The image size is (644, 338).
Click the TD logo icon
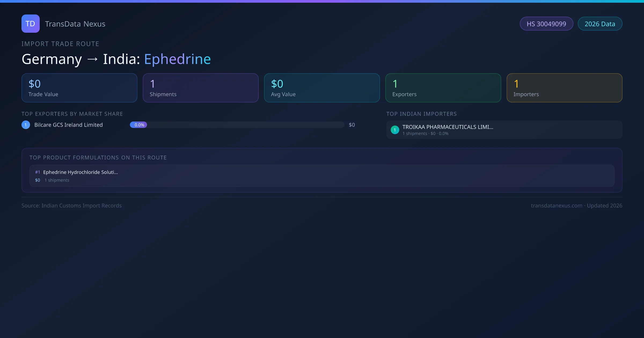click(x=30, y=24)
